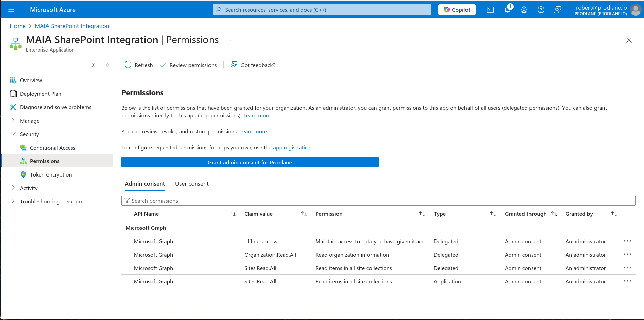Select Permissions in the sidebar
This screenshot has height=320, width=644.
coord(57,161)
